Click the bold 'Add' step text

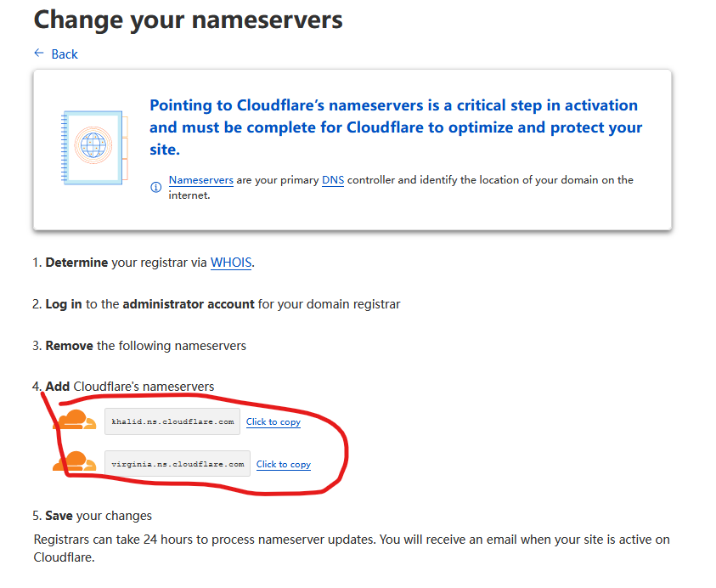[58, 387]
